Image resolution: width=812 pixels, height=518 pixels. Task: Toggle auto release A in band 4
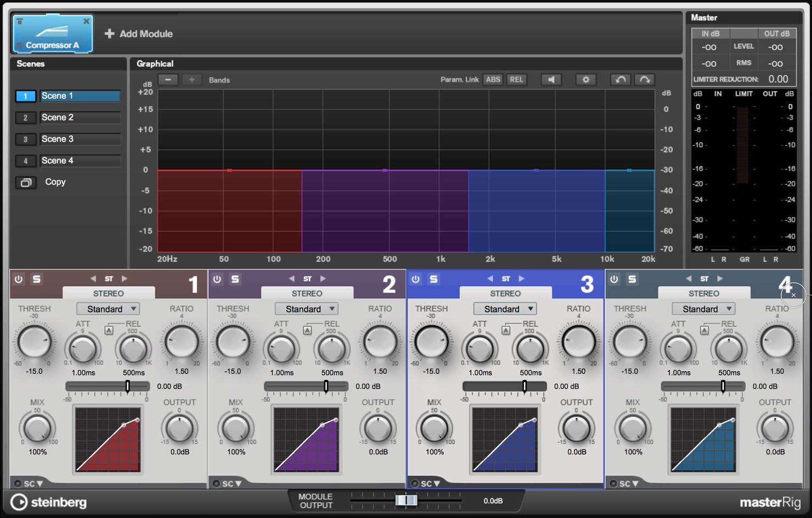point(704,330)
